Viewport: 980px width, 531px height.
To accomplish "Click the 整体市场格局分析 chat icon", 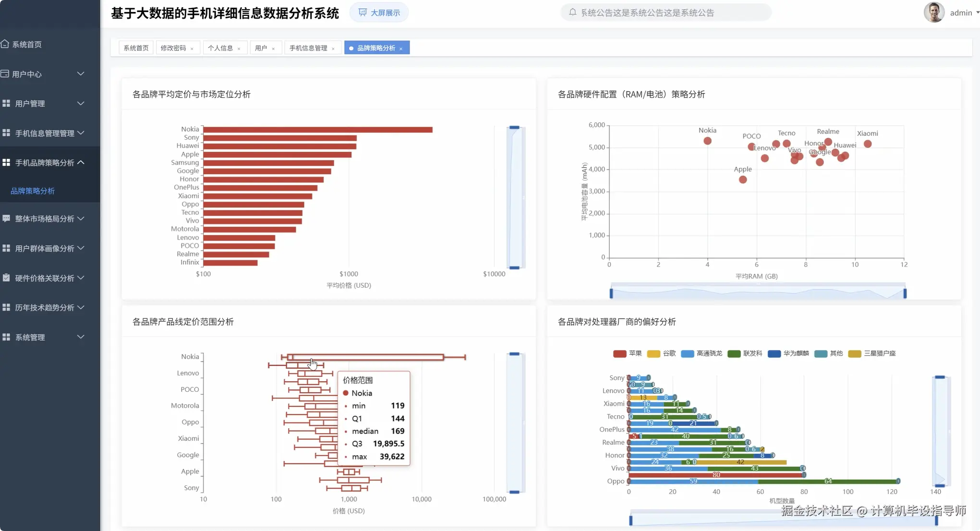I will pyautogui.click(x=6, y=218).
